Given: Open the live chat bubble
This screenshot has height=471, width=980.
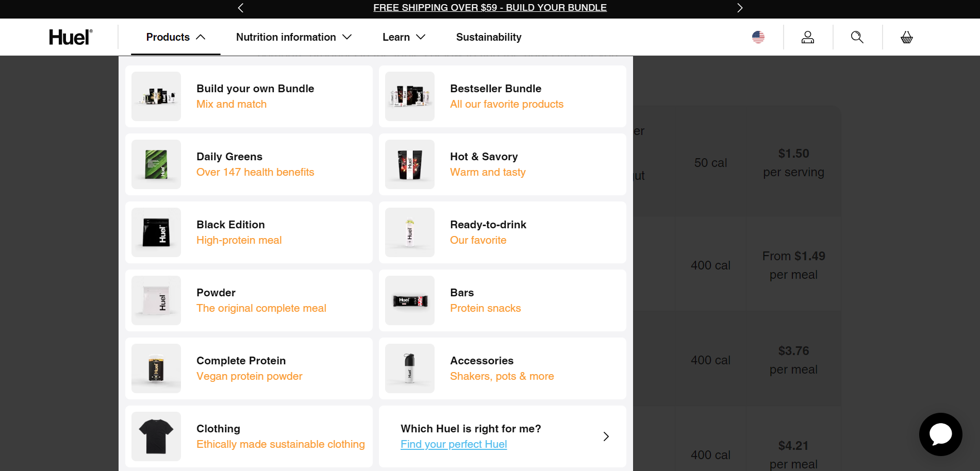Looking at the screenshot, I should pos(940,434).
